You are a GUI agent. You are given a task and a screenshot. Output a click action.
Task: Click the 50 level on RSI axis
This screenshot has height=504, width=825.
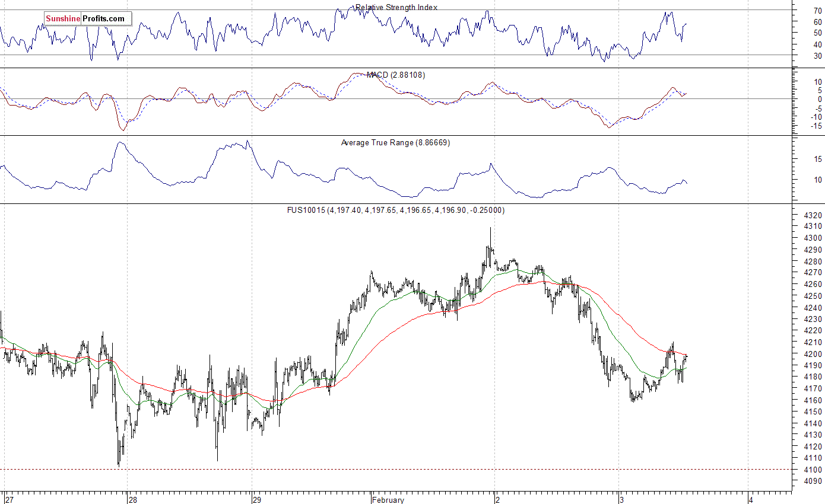[818, 33]
